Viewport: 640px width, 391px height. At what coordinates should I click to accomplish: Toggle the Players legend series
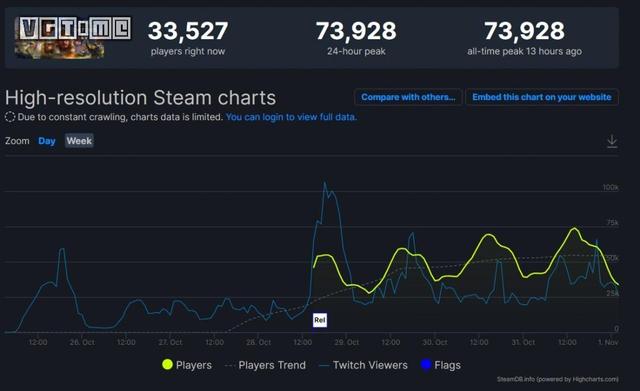(x=187, y=365)
